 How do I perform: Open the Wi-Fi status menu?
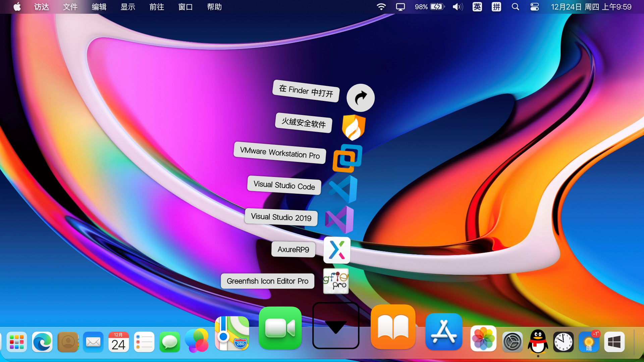(381, 7)
